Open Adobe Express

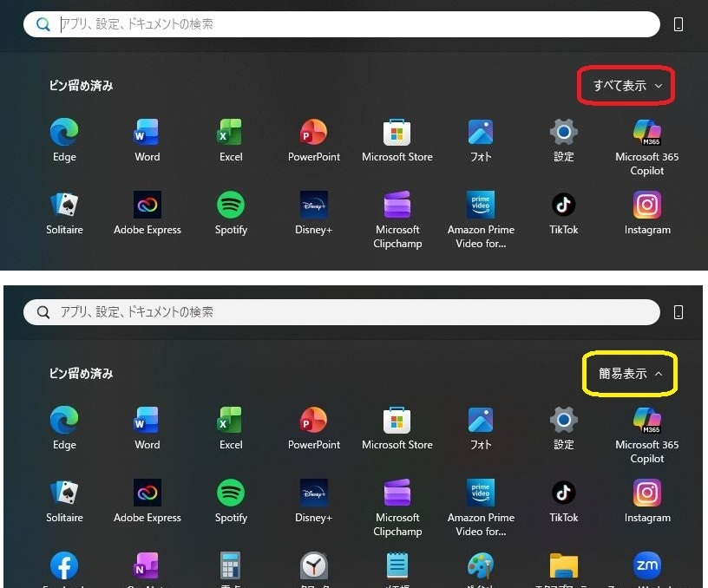[147, 205]
